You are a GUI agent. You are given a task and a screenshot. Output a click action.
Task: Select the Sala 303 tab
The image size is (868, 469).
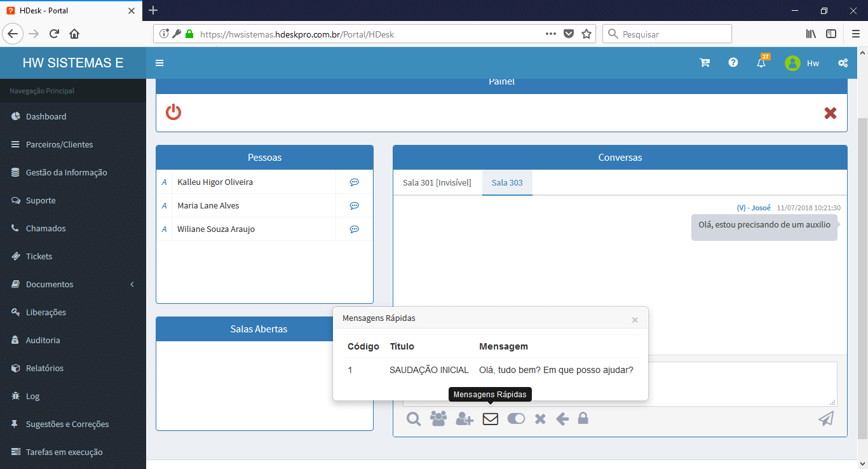507,182
